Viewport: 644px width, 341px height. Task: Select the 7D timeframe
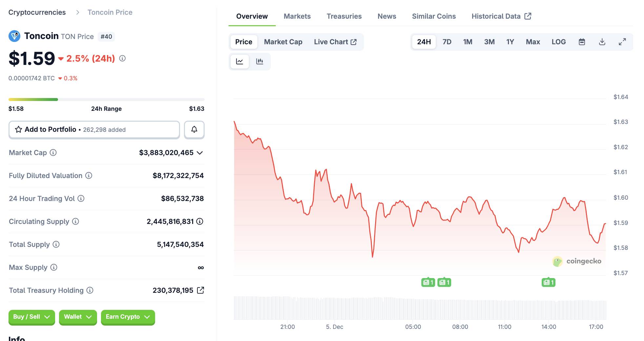pos(447,42)
